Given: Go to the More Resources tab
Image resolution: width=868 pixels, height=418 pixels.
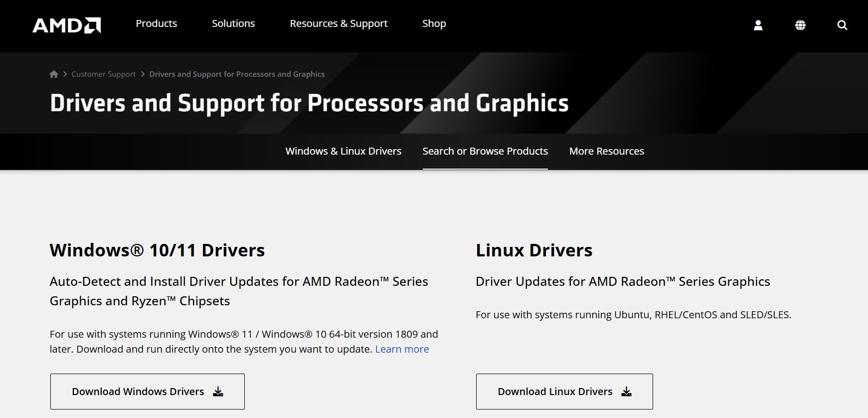Looking at the screenshot, I should coord(606,151).
